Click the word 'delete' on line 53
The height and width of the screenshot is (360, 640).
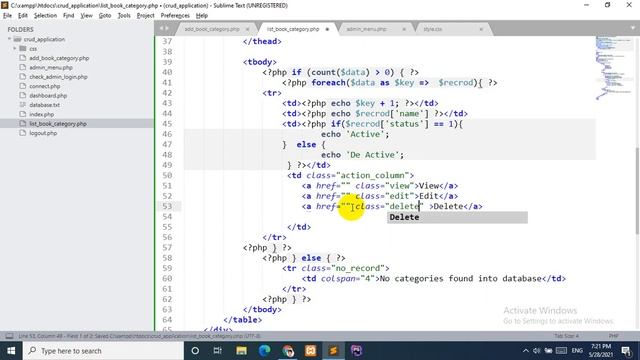(404, 206)
